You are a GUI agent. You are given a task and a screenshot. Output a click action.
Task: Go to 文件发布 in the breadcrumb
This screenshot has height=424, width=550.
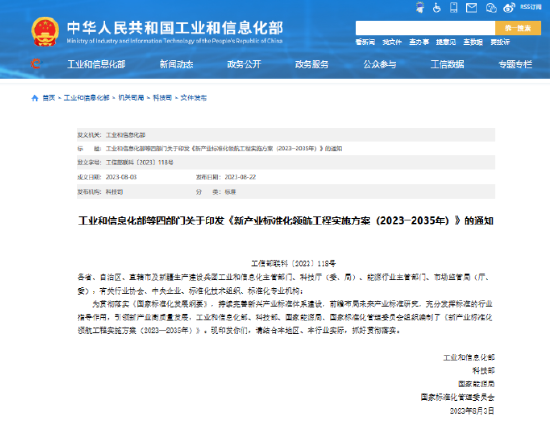click(194, 98)
